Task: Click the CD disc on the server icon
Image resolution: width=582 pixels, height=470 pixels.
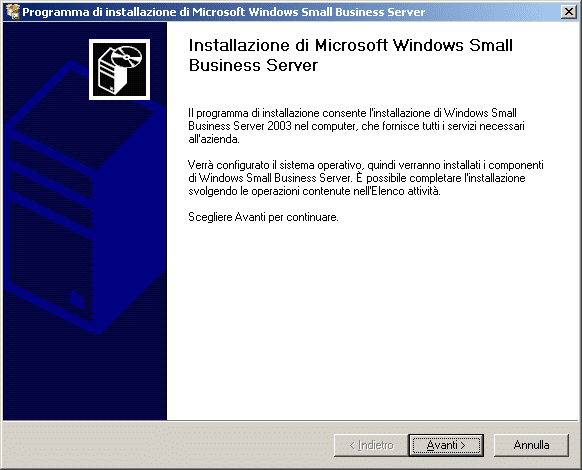Action: tap(127, 58)
